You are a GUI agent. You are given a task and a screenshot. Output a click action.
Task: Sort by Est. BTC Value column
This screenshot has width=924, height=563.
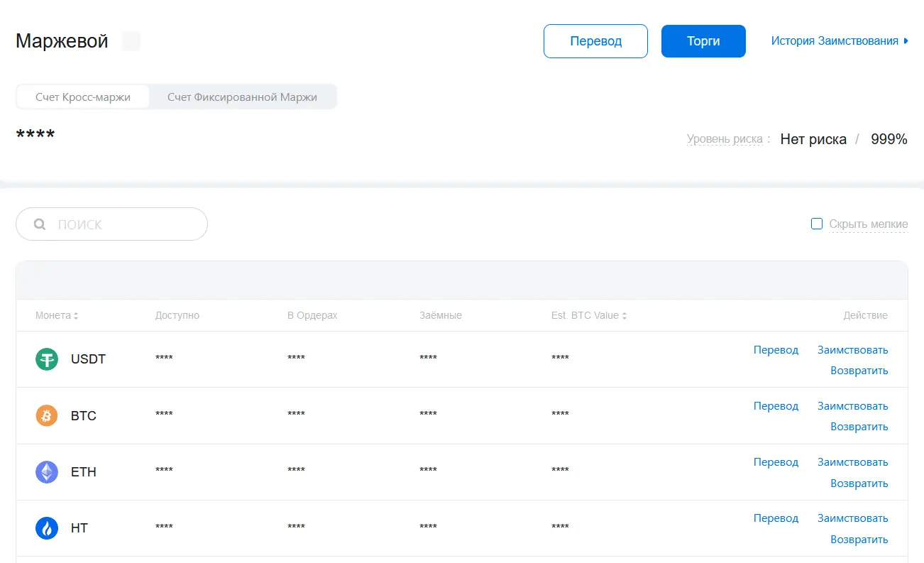625,316
